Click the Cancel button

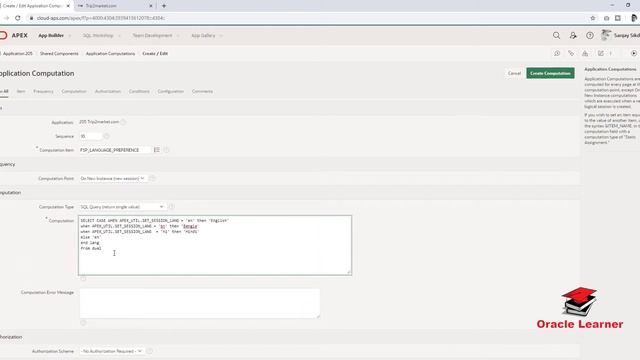(x=514, y=73)
